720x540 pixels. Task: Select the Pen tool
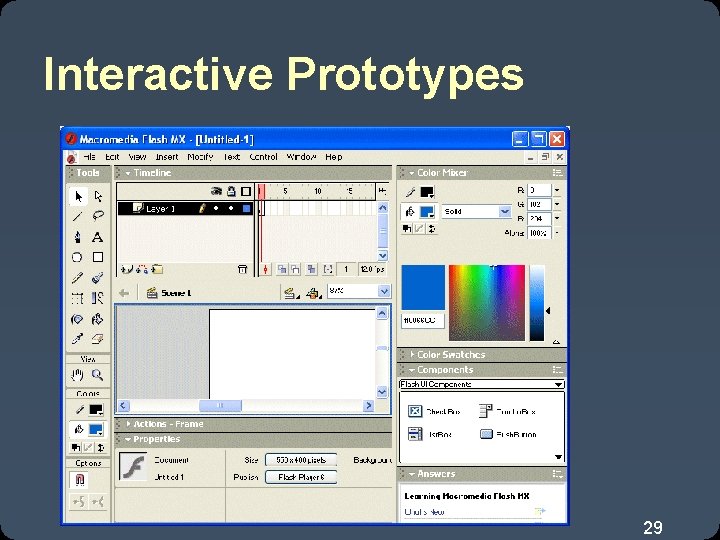[78, 237]
